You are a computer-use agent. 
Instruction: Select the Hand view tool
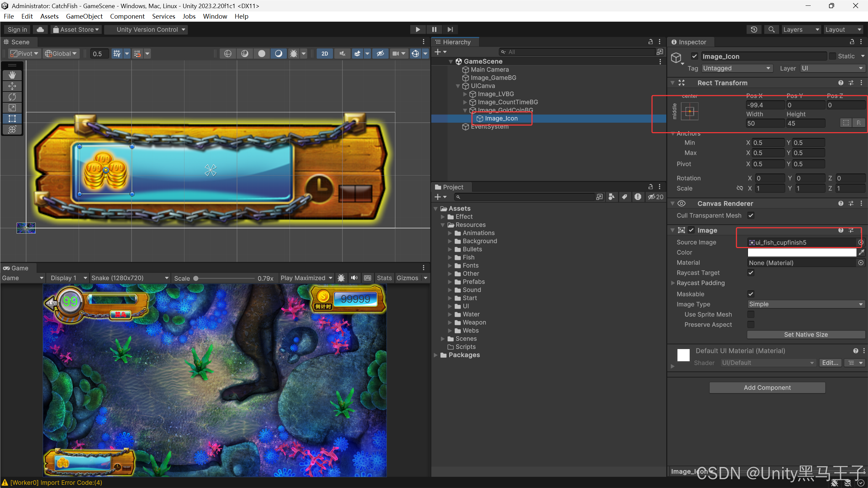click(12, 75)
